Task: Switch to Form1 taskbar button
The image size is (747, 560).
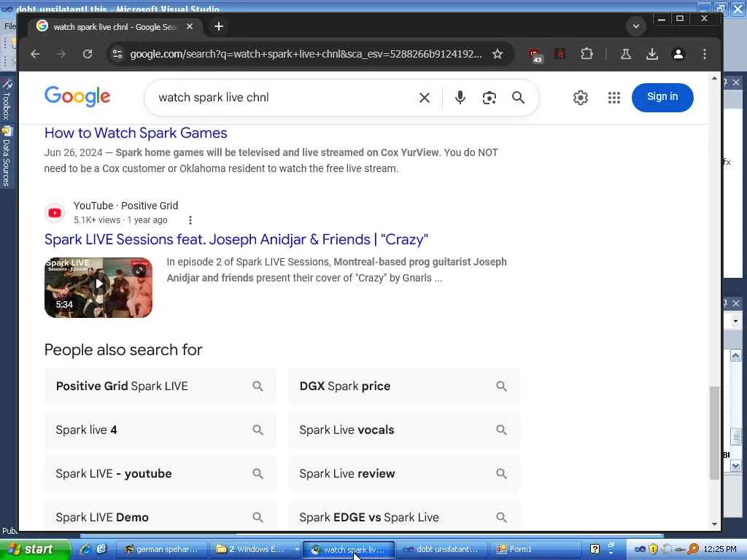Action: coord(535,550)
